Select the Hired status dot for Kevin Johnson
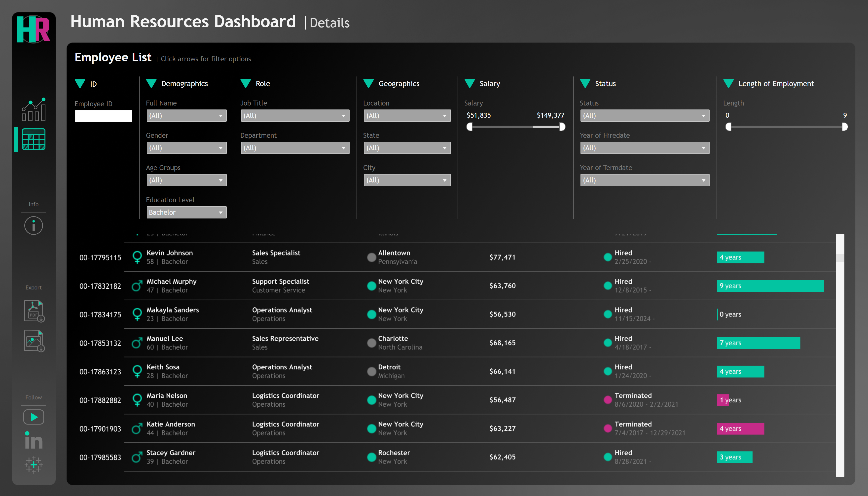 (608, 257)
